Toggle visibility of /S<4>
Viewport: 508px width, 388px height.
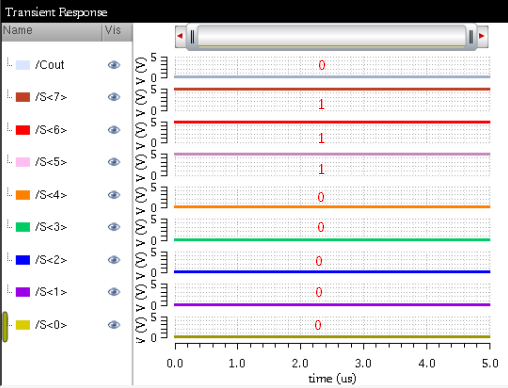pyautogui.click(x=114, y=195)
